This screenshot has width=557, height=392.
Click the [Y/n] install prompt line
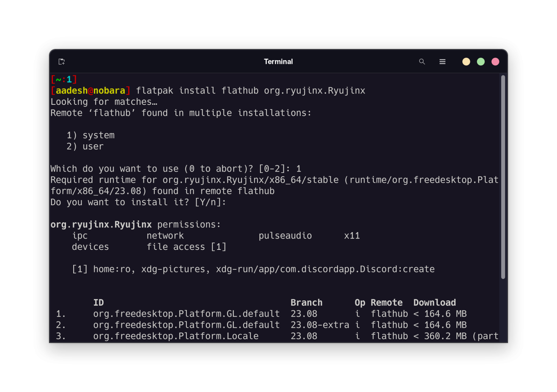tap(138, 202)
